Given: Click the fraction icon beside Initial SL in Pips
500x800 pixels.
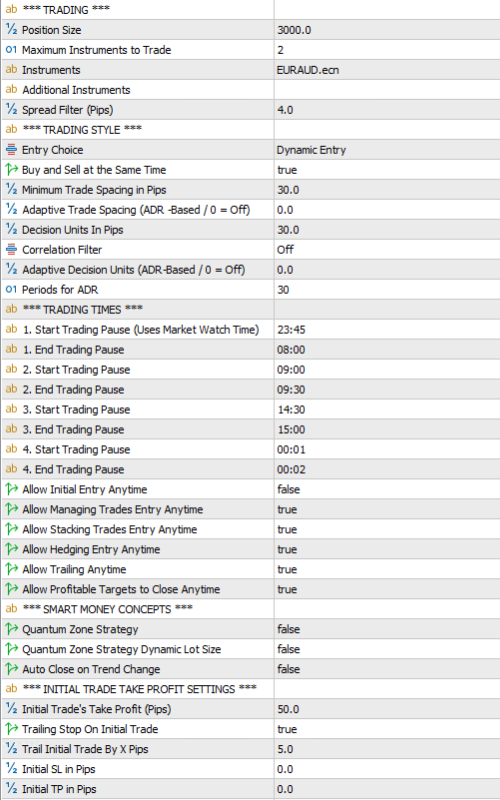Looking at the screenshot, I should tap(11, 769).
